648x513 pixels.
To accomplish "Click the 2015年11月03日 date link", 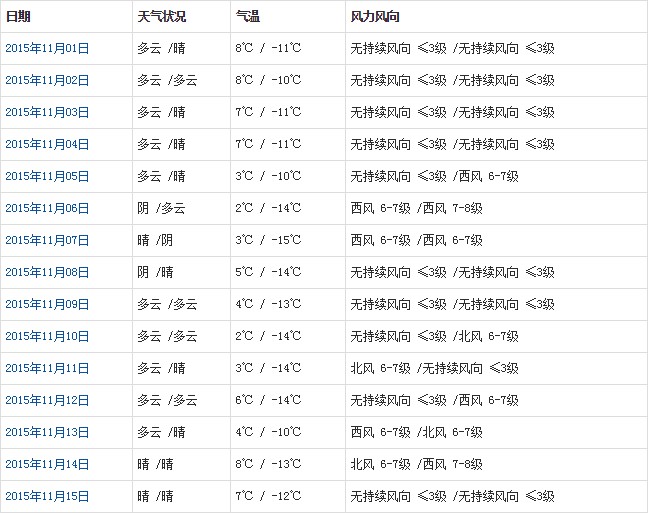I will 47,112.
